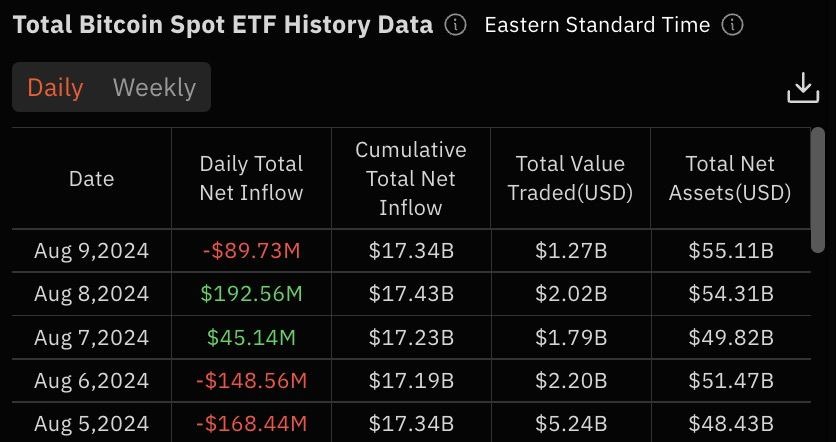
Task: Select the Aug 9,2024 date cell
Action: click(91, 250)
